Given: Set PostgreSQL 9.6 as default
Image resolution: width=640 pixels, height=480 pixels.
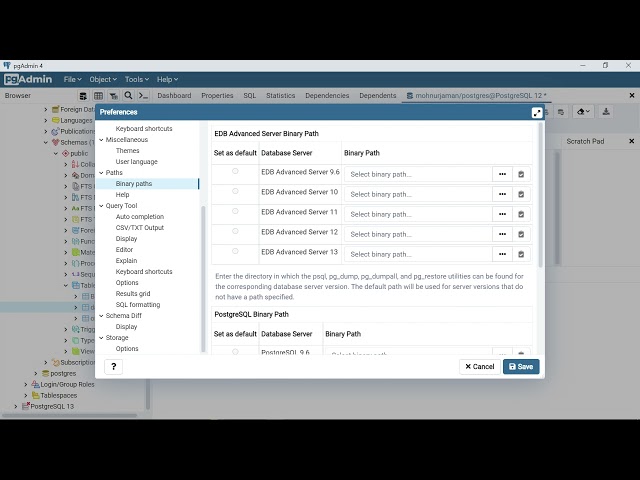Looking at the screenshot, I should coord(235,351).
